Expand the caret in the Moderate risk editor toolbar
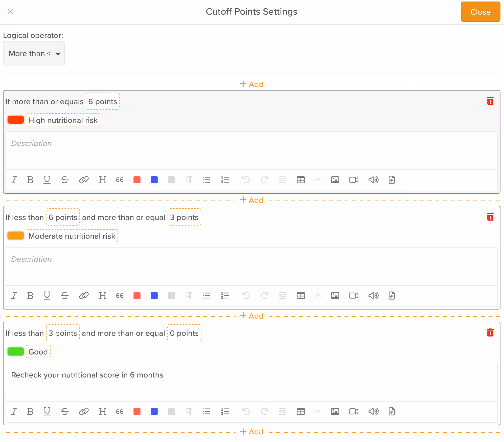The height and width of the screenshot is (442, 504). pos(318,296)
